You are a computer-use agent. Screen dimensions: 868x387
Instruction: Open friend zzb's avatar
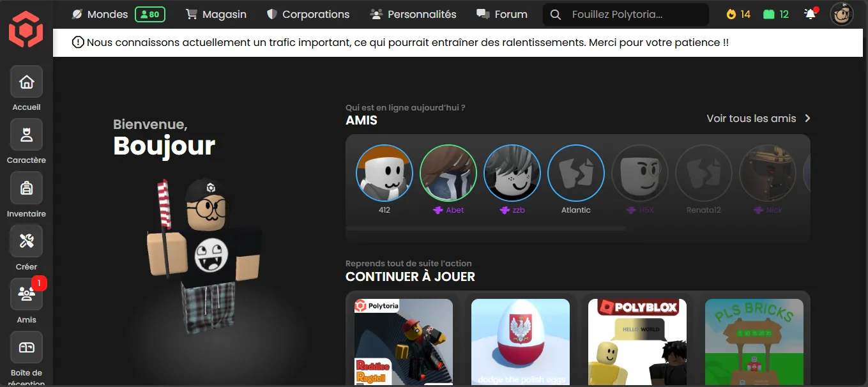pyautogui.click(x=512, y=173)
